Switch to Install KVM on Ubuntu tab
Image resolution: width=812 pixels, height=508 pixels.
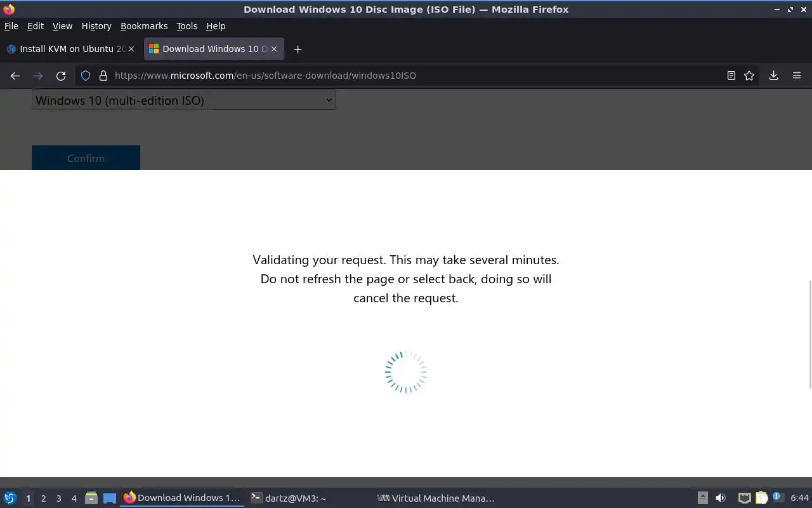(70, 49)
